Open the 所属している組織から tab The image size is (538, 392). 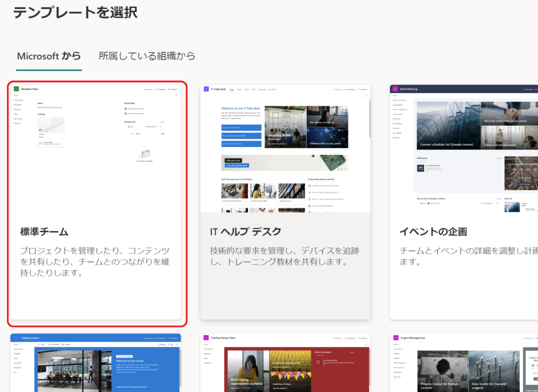point(147,56)
